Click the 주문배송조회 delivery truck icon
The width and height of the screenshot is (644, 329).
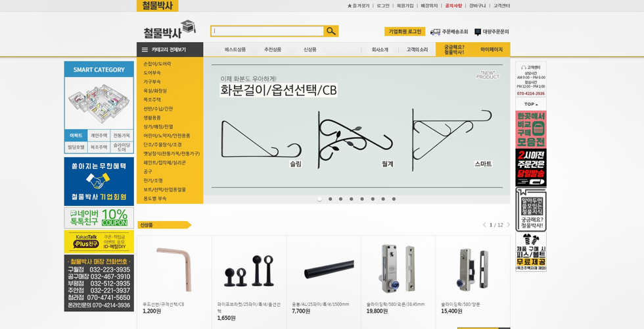coord(435,32)
